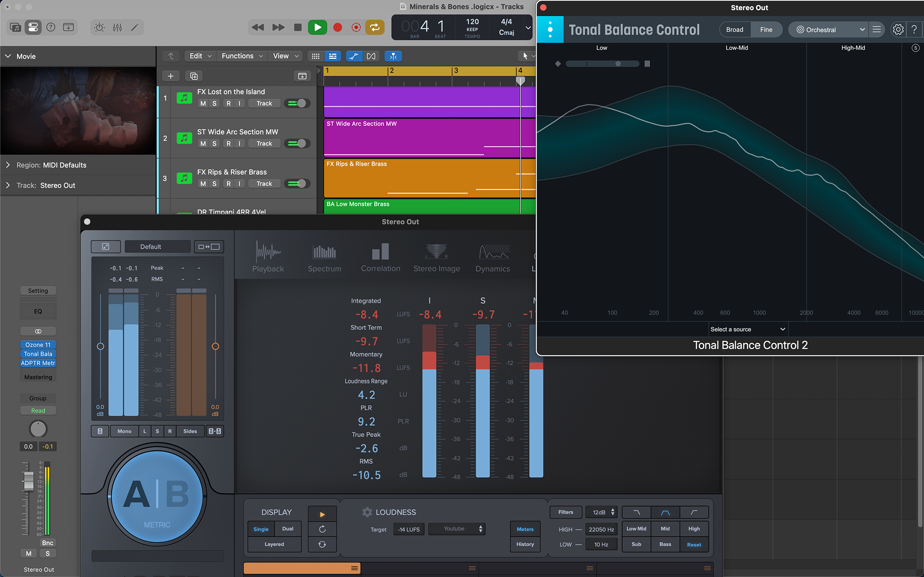
Task: Fast forward the Logic transport
Action: click(278, 27)
